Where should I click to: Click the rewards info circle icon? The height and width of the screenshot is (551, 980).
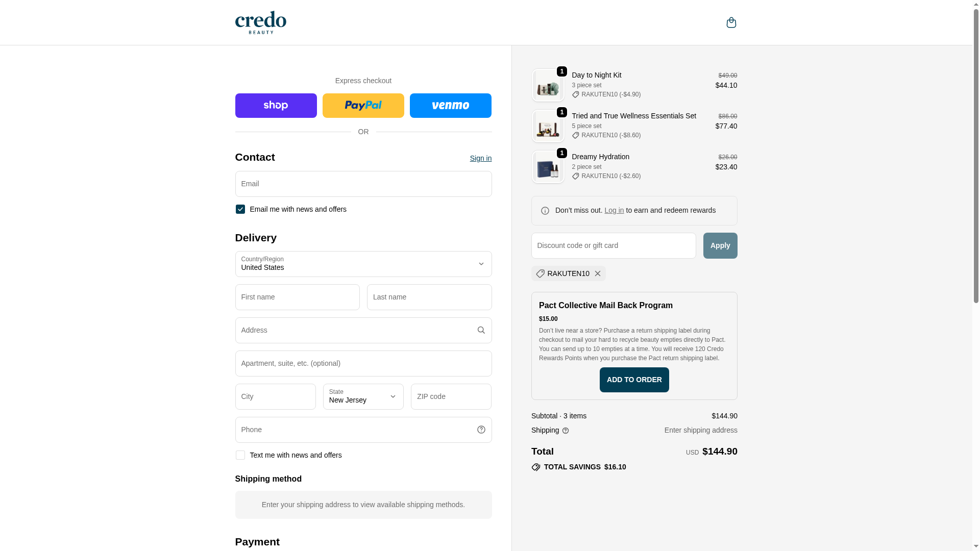[545, 211]
